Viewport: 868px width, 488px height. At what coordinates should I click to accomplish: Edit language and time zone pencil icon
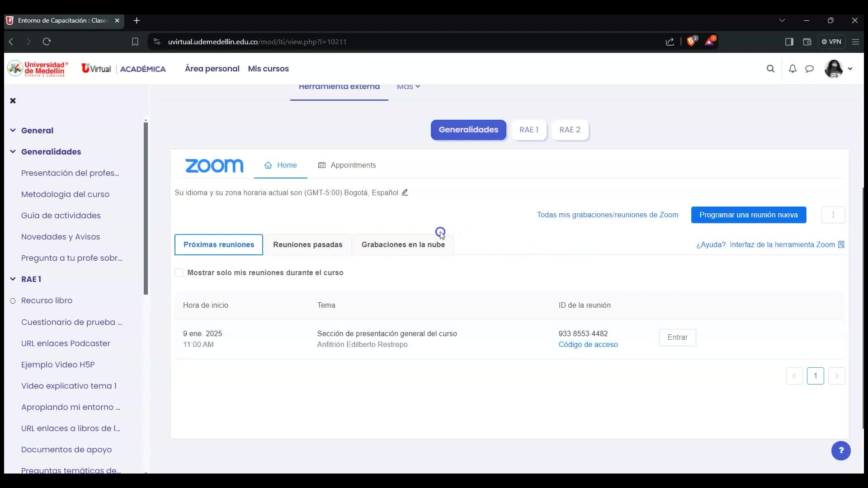[x=405, y=192]
